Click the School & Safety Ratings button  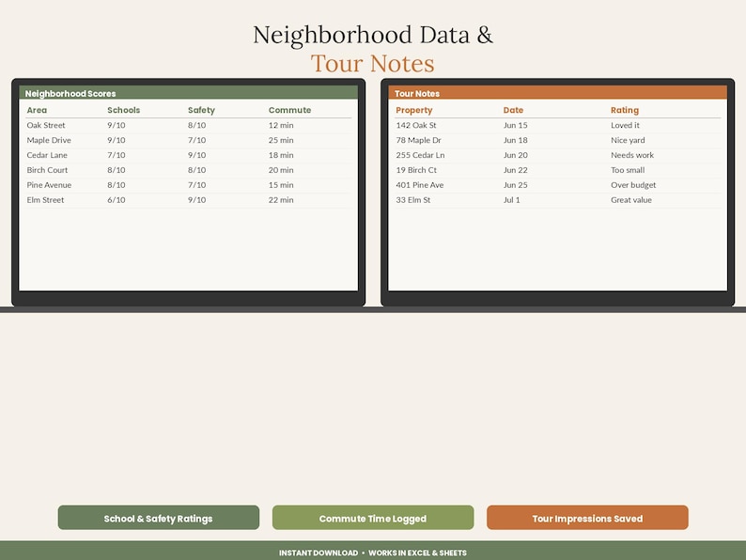159,518
